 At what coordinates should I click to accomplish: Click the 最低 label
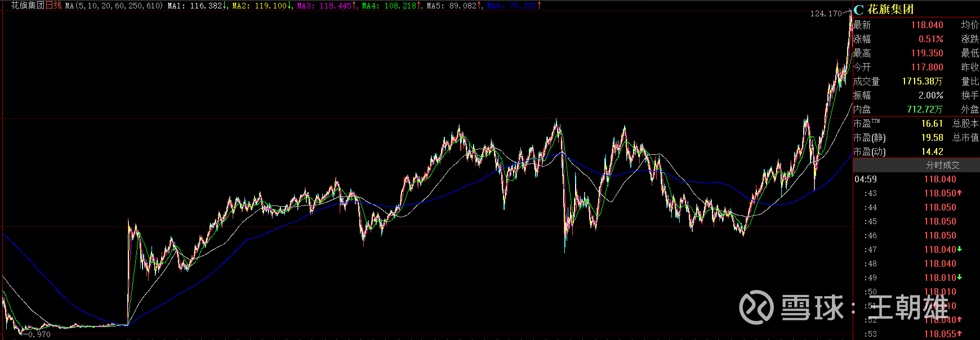click(x=970, y=53)
